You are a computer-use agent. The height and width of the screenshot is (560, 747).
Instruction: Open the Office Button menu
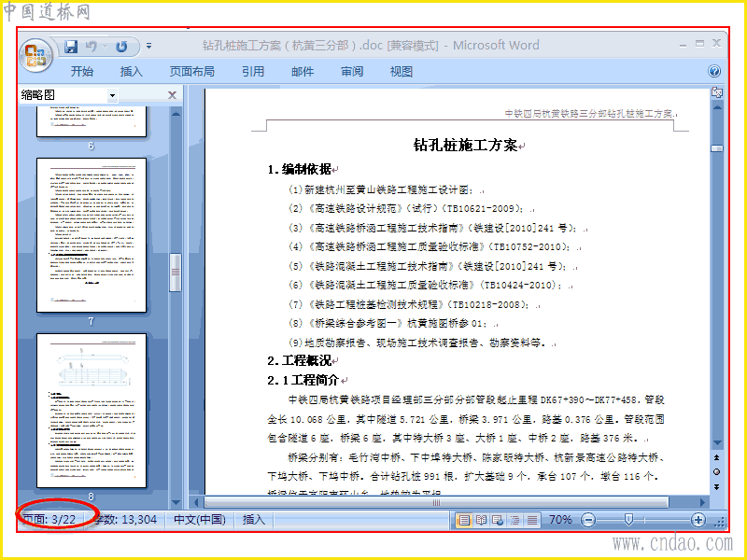pos(35,54)
